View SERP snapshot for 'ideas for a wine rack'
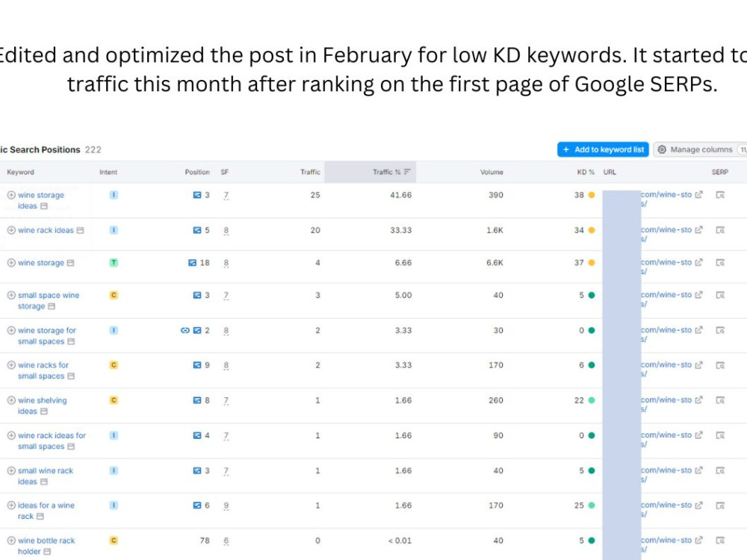The width and height of the screenshot is (747, 560). pyautogui.click(x=720, y=505)
